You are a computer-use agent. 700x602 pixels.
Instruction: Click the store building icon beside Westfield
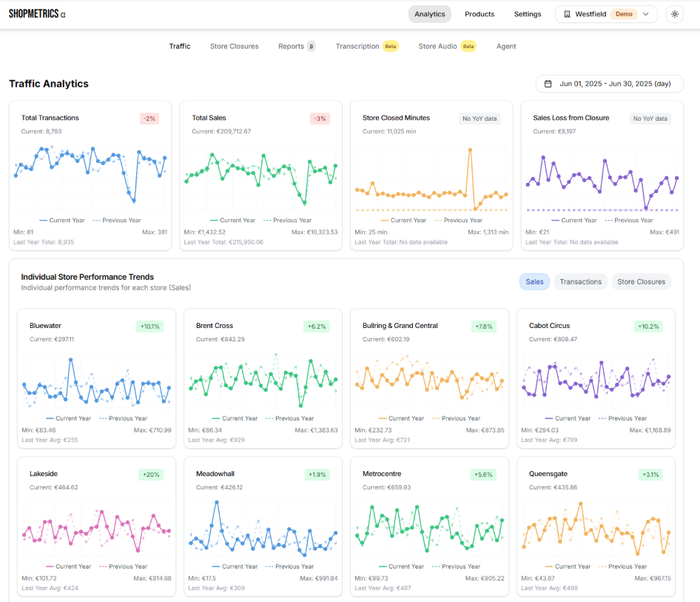point(568,14)
